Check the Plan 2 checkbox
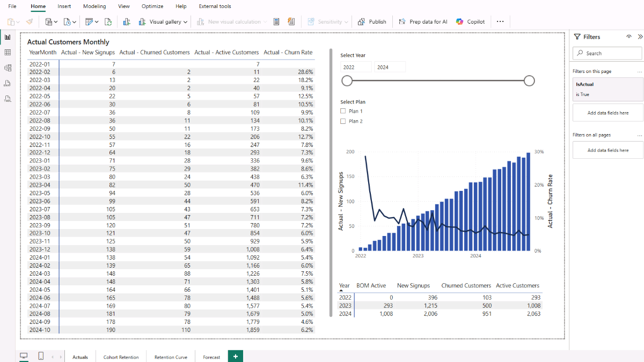Screen dimensions: 644x362 pyautogui.click(x=343, y=121)
